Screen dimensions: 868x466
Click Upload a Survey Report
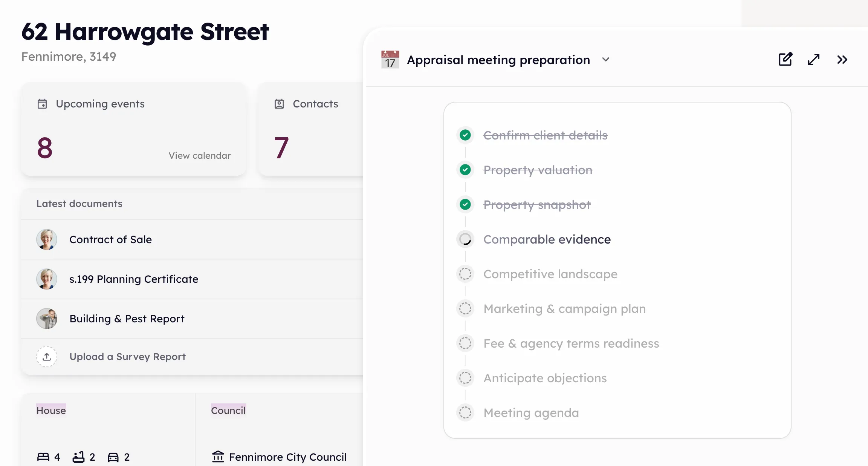pos(128,357)
